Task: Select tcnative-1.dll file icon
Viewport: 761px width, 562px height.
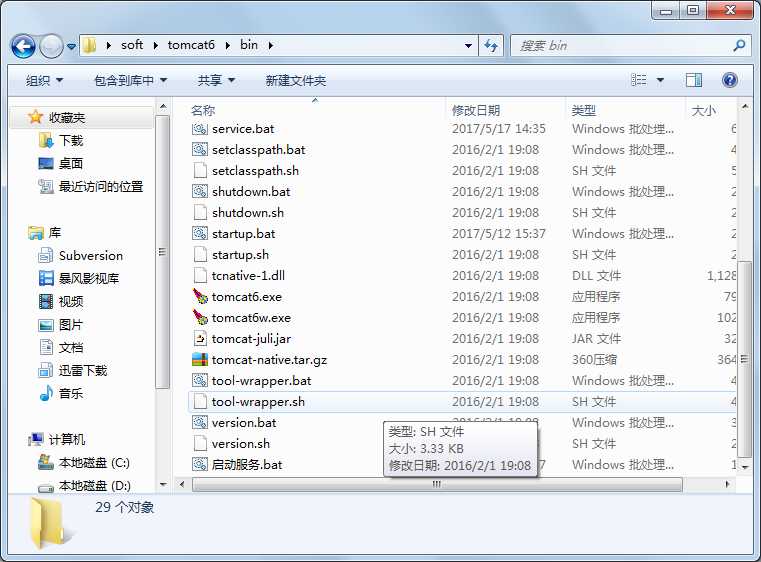Action: point(199,275)
